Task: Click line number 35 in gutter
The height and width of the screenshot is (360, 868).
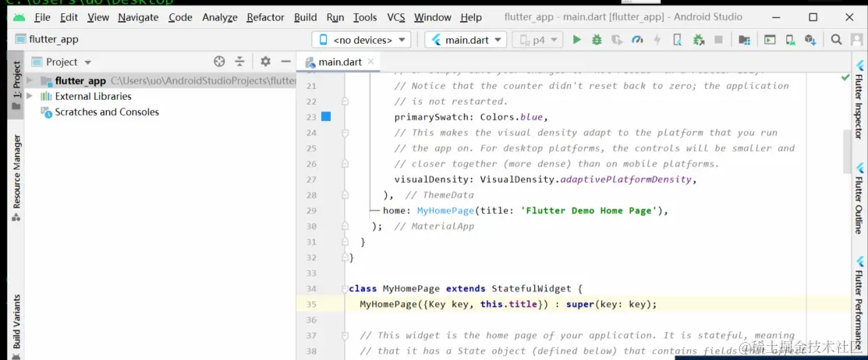Action: coord(311,304)
